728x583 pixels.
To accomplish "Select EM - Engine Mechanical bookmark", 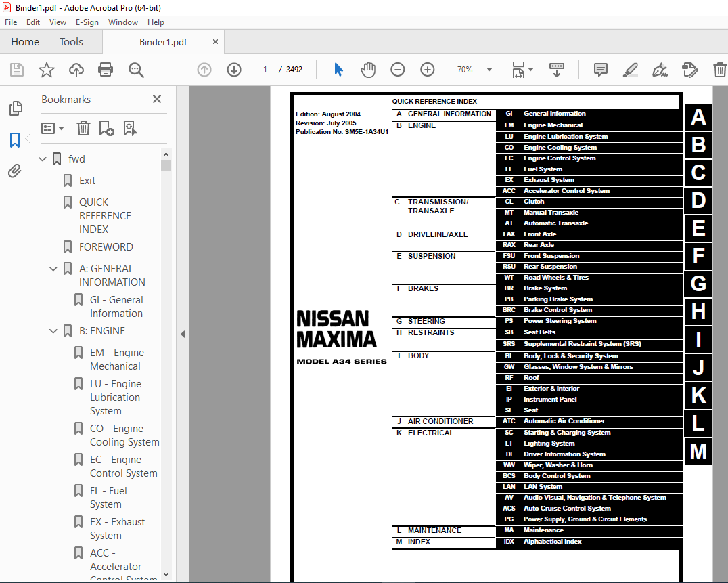I will click(x=117, y=360).
